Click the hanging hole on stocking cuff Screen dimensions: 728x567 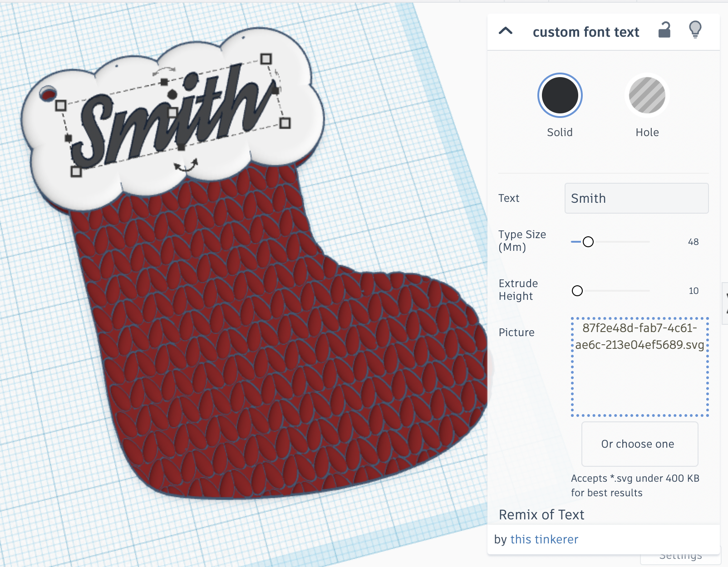(48, 94)
